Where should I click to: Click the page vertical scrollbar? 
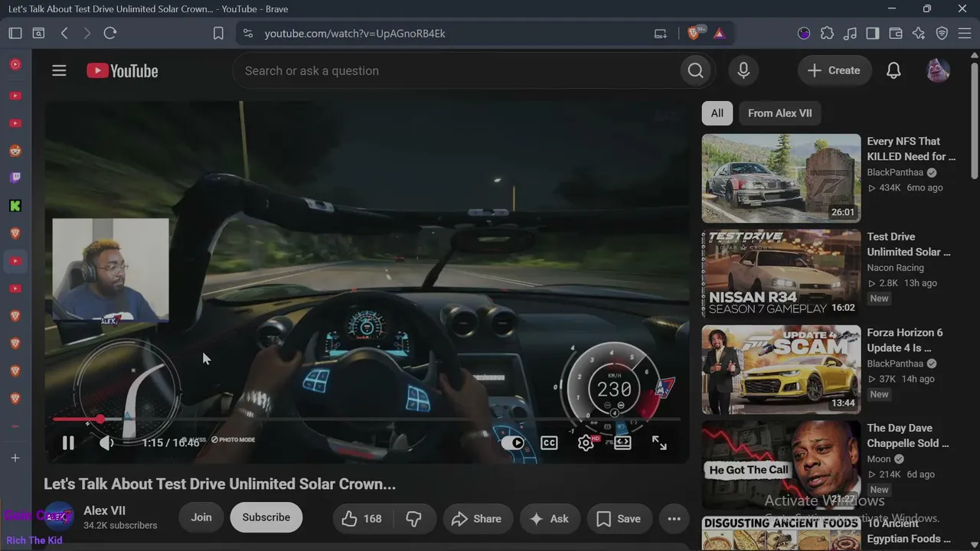click(975, 122)
